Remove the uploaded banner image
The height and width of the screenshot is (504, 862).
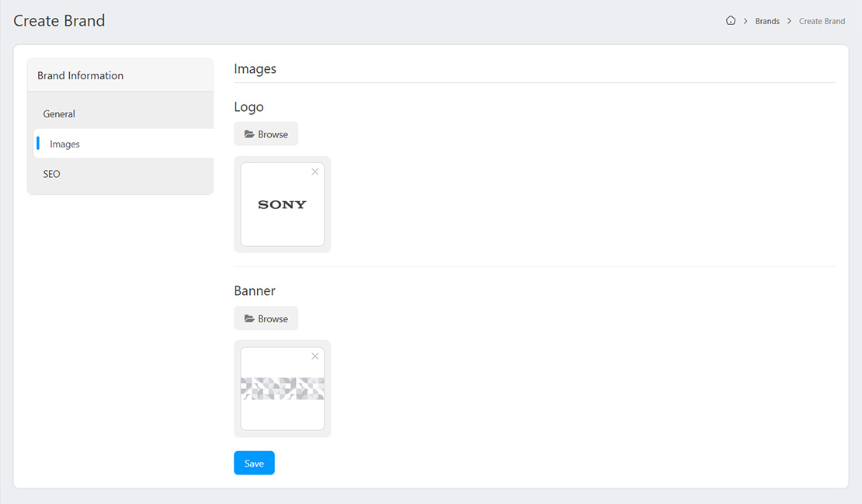[315, 356]
